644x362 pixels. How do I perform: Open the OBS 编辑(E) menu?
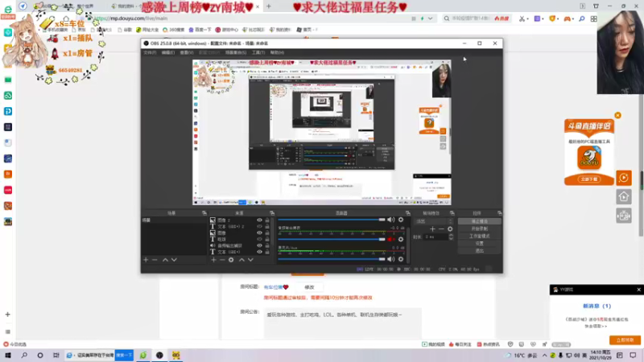pos(167,52)
